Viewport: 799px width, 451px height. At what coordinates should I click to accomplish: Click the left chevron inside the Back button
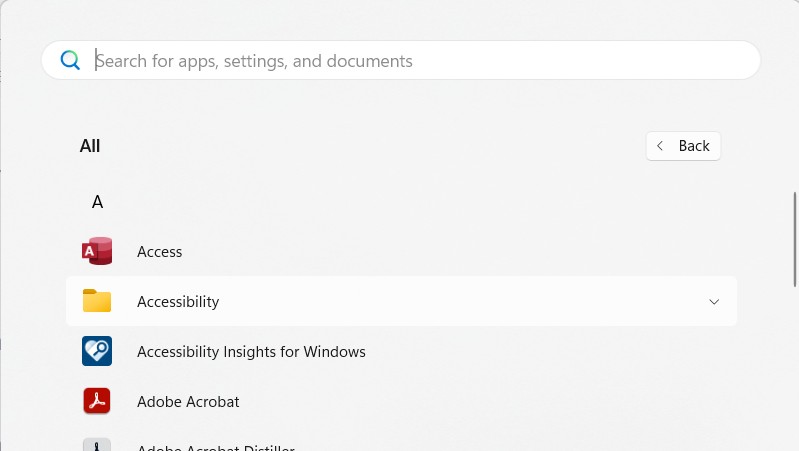click(x=660, y=146)
